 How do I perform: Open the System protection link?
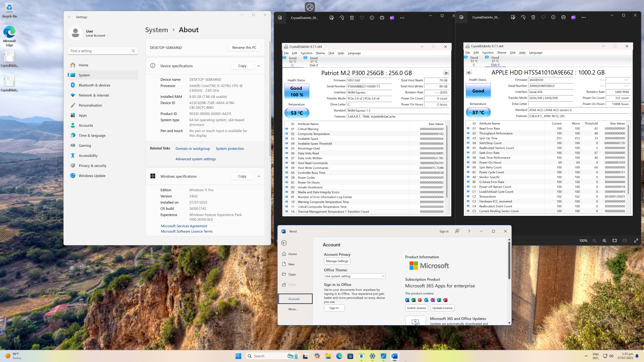pos(230,148)
